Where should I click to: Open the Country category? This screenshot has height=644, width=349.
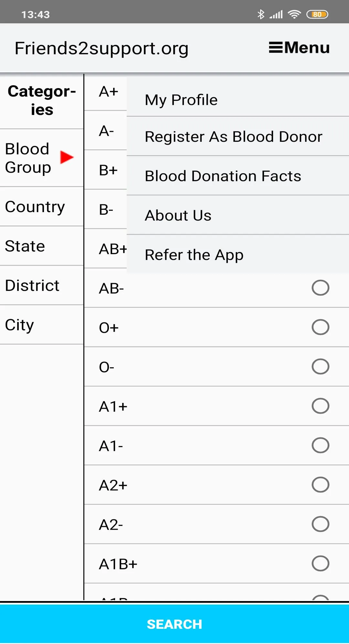pos(35,207)
